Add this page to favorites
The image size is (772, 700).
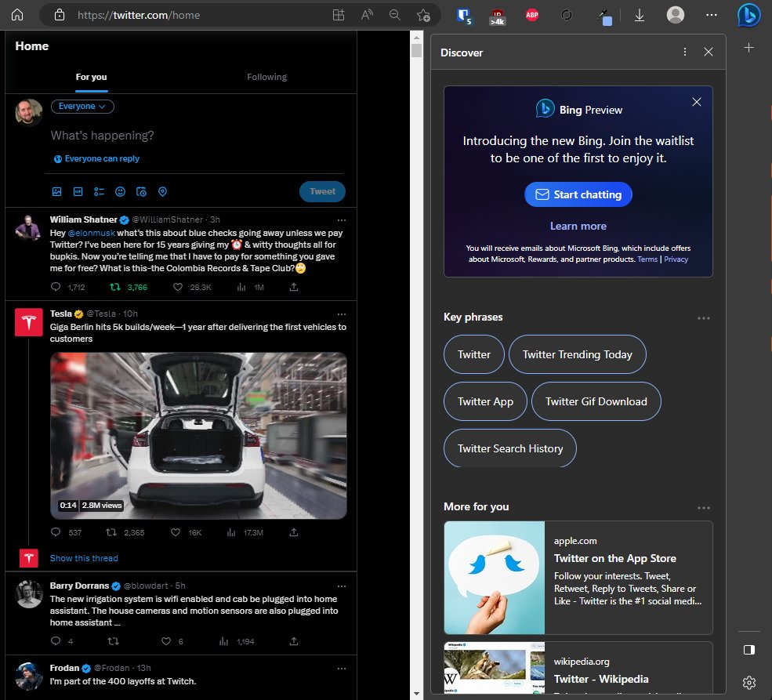pos(423,15)
